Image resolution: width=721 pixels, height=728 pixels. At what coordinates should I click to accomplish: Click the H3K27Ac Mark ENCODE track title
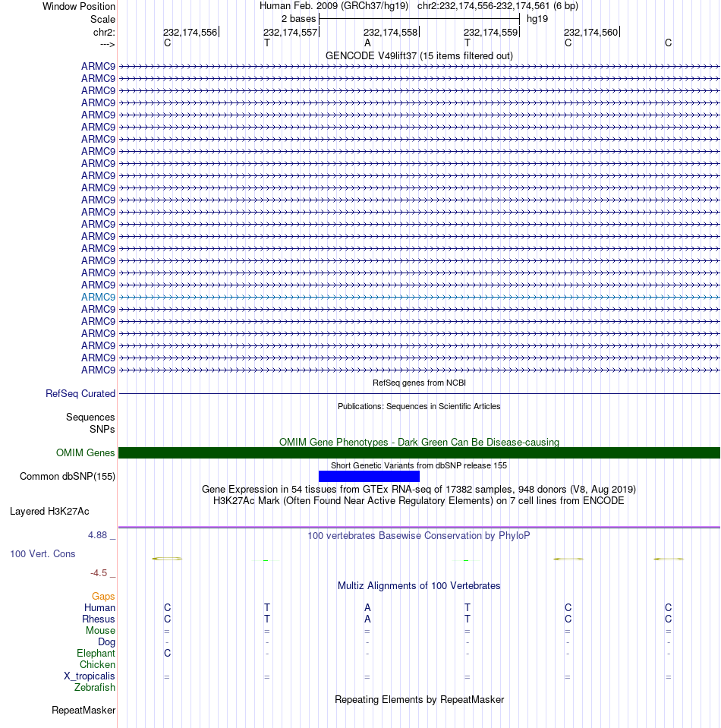point(419,500)
